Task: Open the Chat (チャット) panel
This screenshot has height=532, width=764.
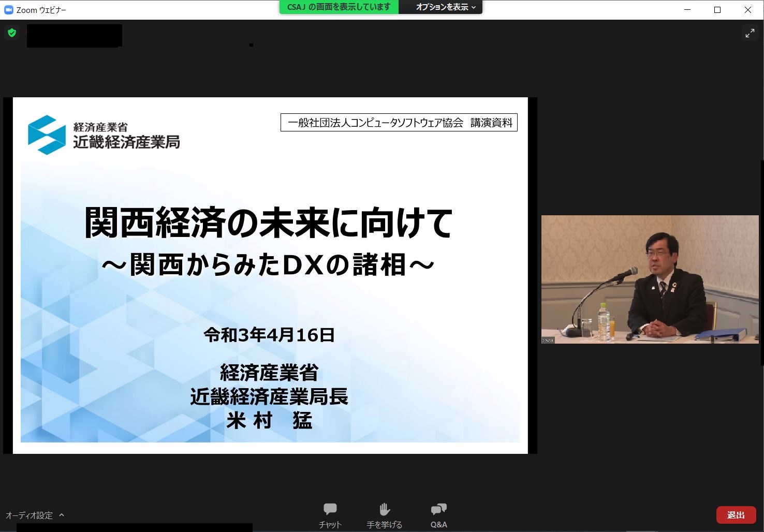Action: point(330,515)
